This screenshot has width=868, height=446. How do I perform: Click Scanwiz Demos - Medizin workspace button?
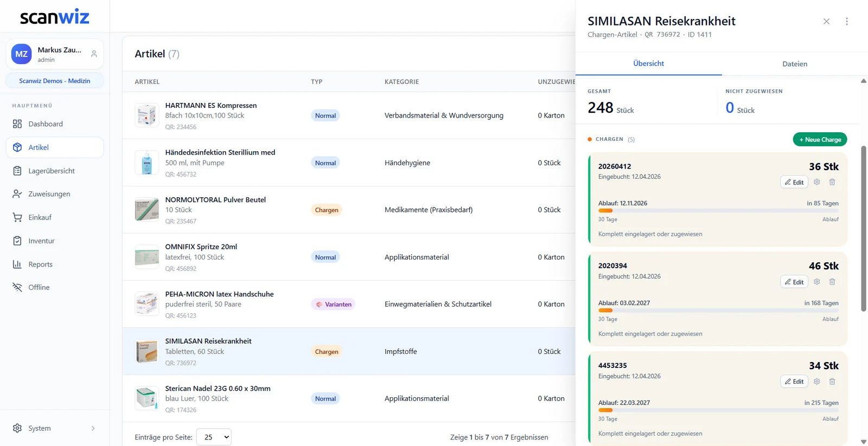coord(55,81)
